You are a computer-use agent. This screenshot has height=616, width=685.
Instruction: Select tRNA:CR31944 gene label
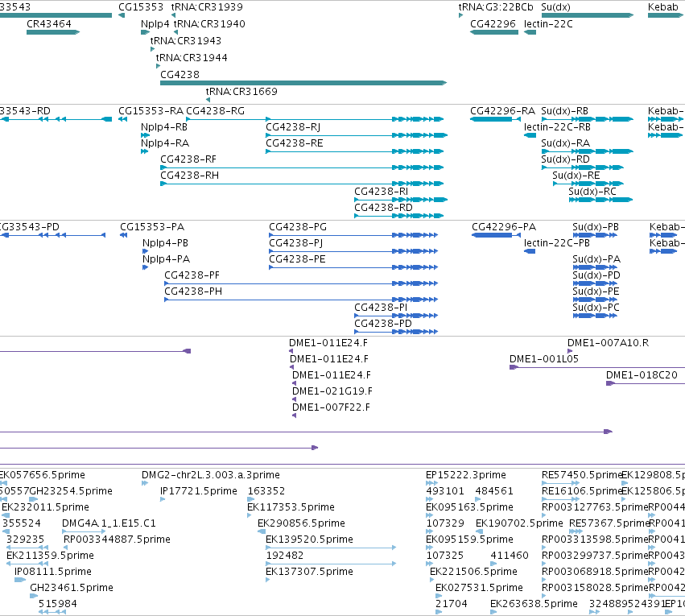click(192, 58)
